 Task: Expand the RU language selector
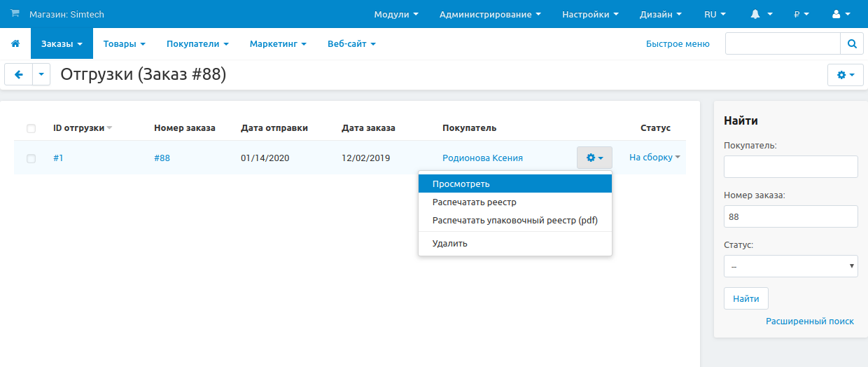pyautogui.click(x=714, y=14)
